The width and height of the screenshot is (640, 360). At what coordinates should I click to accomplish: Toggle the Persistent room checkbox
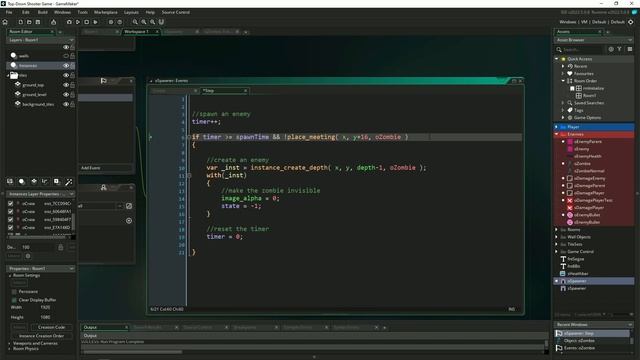(14, 292)
